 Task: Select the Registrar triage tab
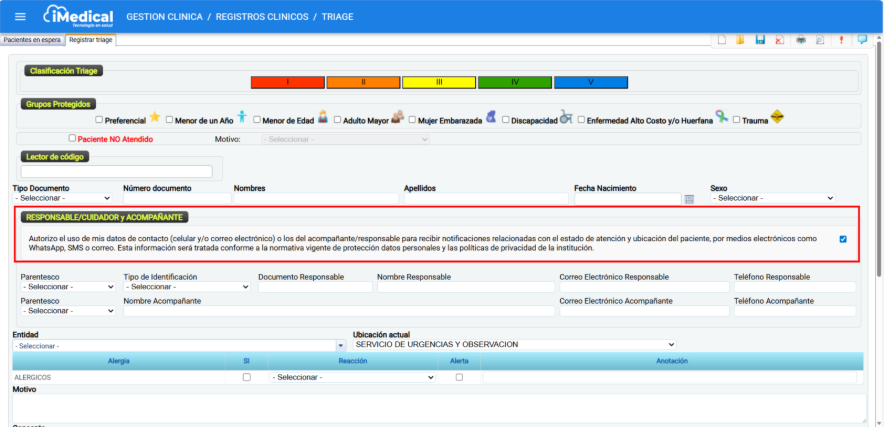click(91, 40)
